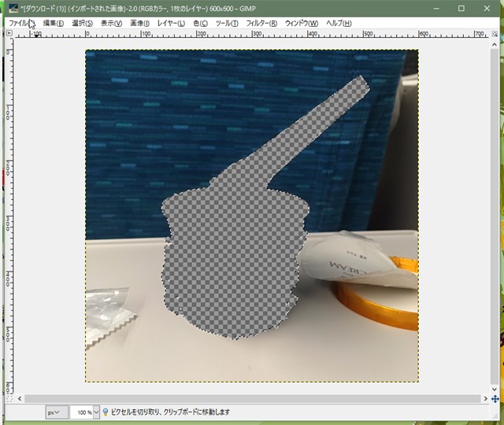Open the 色 (Colors) menu
This screenshot has width=504, height=425.
(x=200, y=24)
